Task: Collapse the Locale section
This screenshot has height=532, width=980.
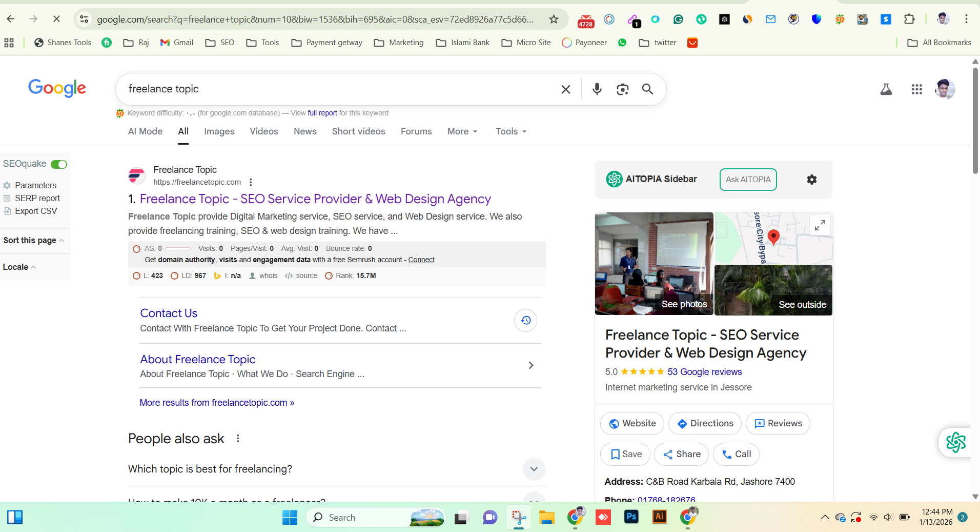Action: point(19,267)
